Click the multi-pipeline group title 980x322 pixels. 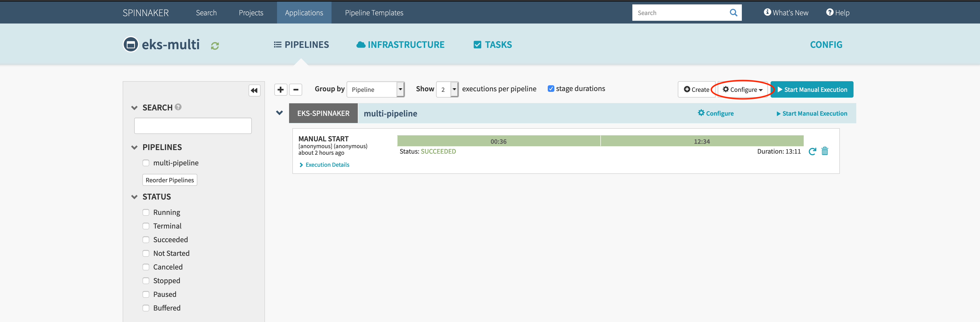pyautogui.click(x=390, y=113)
